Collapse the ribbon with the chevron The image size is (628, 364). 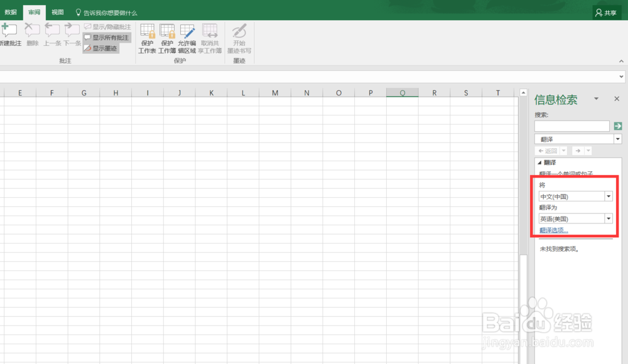pyautogui.click(x=621, y=62)
